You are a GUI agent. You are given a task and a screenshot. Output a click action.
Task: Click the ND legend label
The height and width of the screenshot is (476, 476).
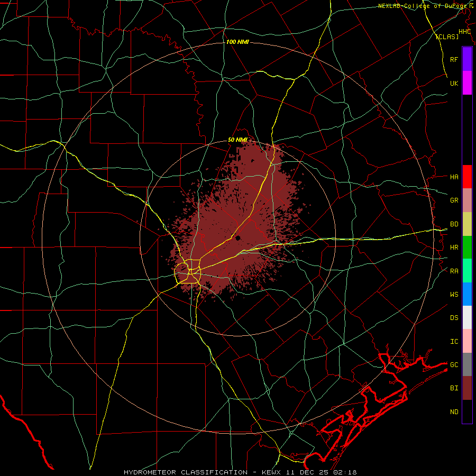(x=454, y=412)
